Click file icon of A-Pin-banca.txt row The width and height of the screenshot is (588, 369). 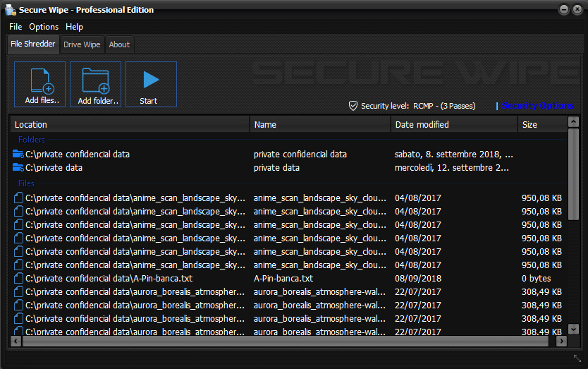pyautogui.click(x=18, y=278)
